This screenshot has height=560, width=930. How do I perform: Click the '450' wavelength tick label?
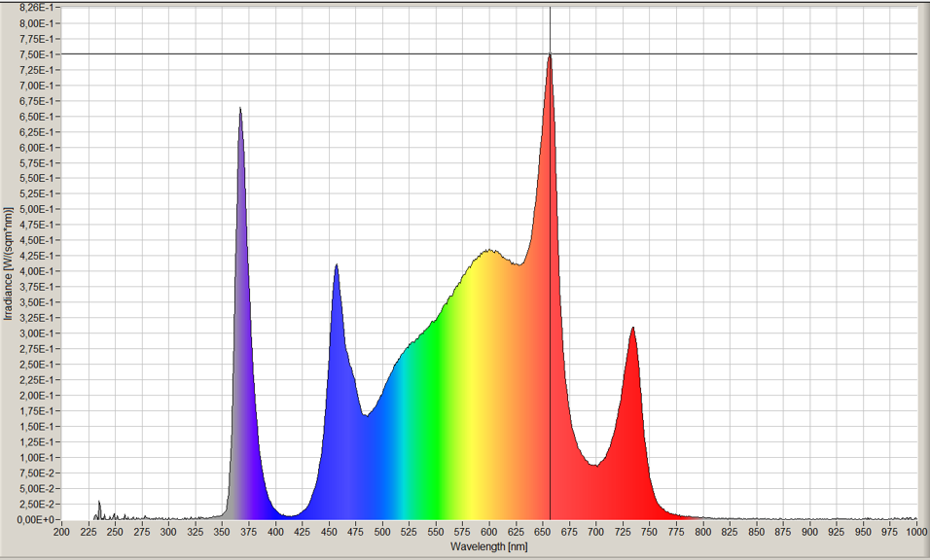pos(329,532)
